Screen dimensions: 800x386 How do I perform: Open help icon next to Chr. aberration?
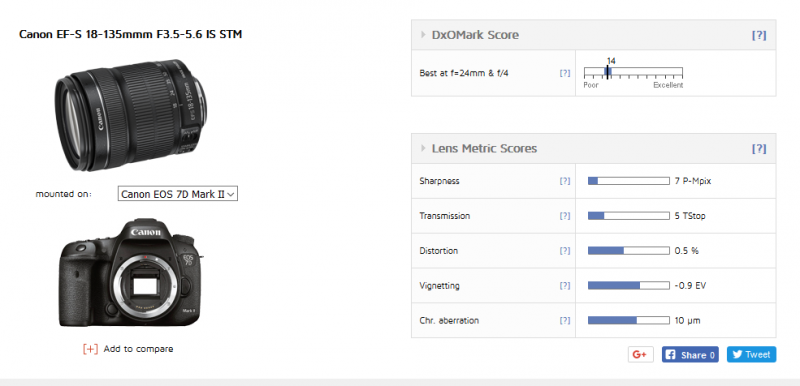point(565,321)
